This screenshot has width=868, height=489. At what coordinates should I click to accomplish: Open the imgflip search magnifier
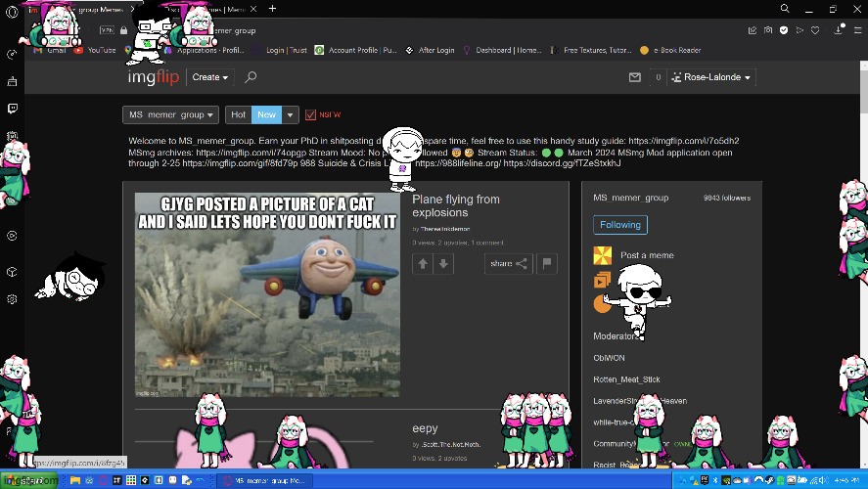pyautogui.click(x=251, y=77)
